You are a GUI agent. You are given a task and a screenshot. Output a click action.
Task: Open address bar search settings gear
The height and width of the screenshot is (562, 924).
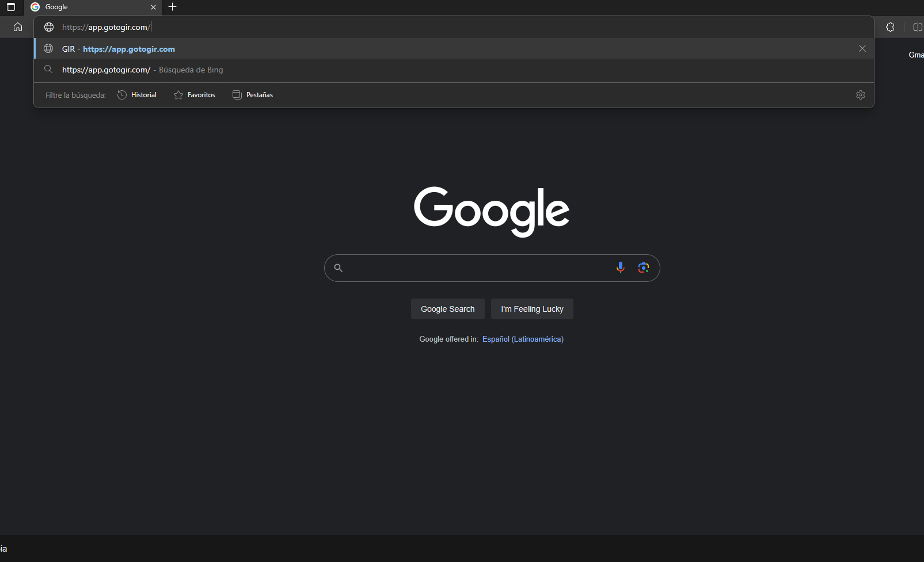click(x=860, y=95)
